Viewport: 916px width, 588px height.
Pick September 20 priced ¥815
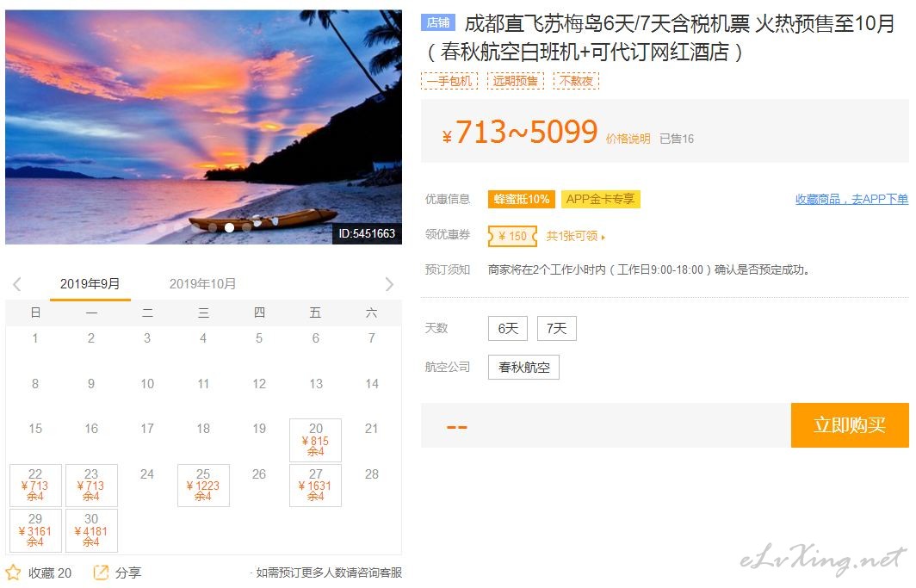[315, 440]
